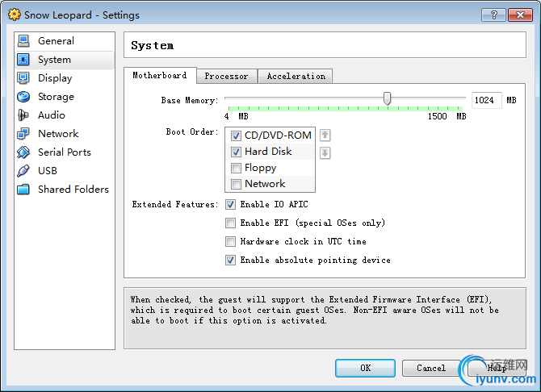Screen dimensions: 541x392
Task: Click the Base Memory slider handle
Action: 388,98
